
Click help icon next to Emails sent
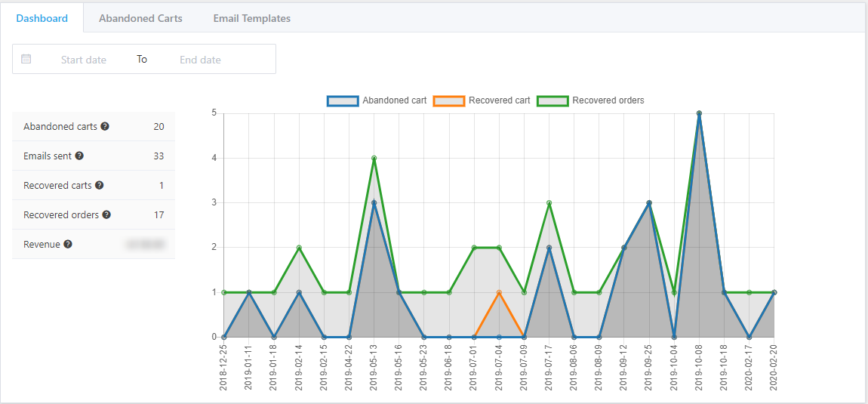[x=79, y=156]
